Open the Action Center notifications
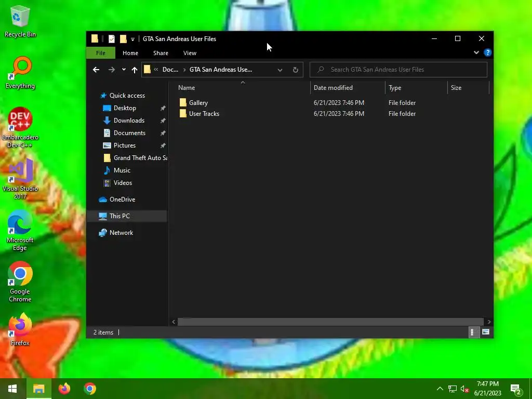Screen dimensions: 532x399 516,390
